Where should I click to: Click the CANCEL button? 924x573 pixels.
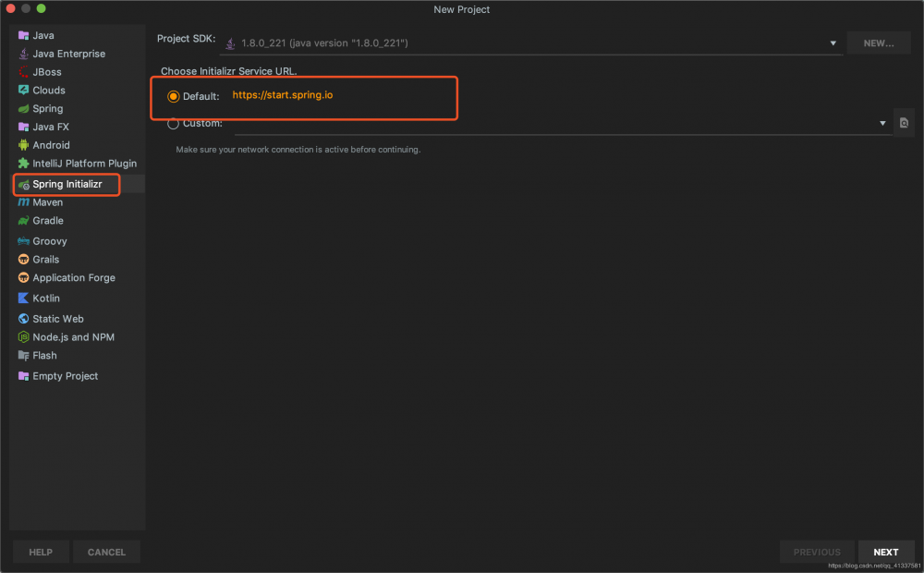(x=106, y=552)
